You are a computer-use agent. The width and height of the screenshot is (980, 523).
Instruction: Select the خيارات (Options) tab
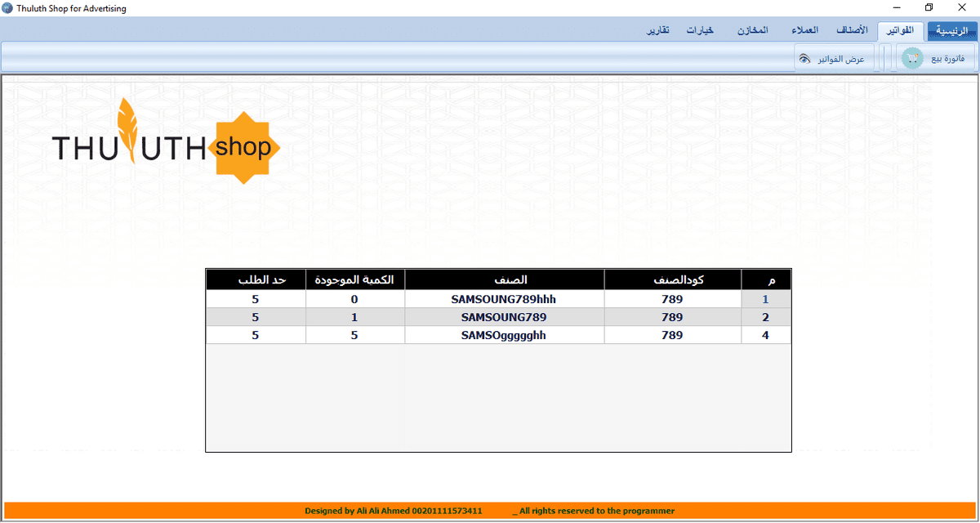click(700, 31)
